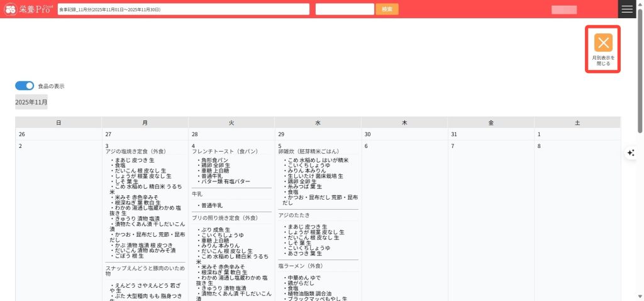
Task: Open スナップえんどうと豚肉のいため物 entry
Action: point(145,270)
